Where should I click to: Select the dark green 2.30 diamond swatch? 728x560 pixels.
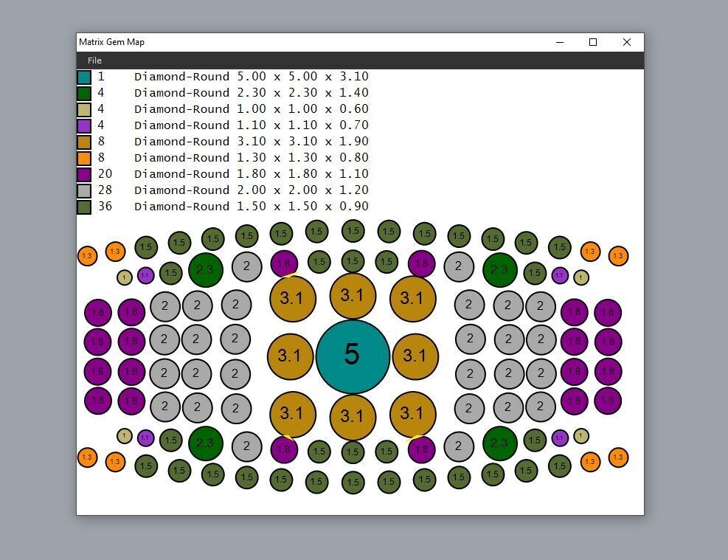point(84,93)
